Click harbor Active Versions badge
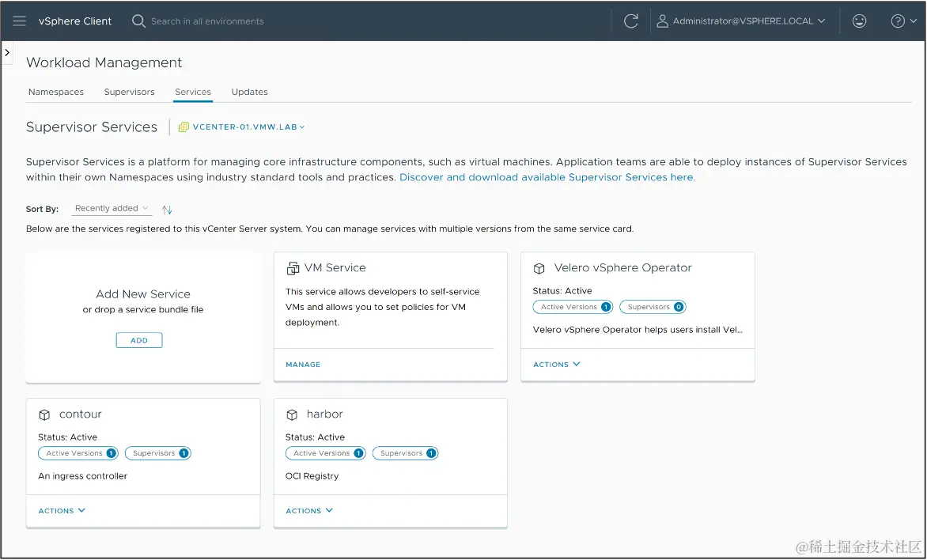Viewport: 927px width, 560px height. [x=325, y=453]
